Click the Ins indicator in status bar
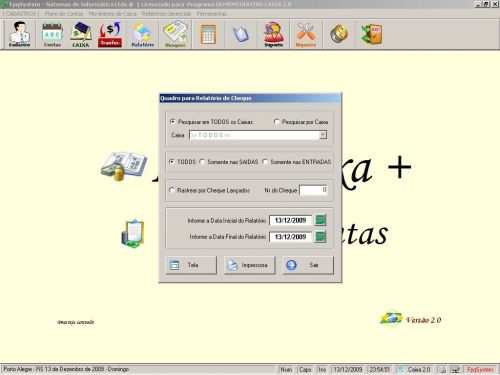The width and height of the screenshot is (500, 375). [322, 369]
